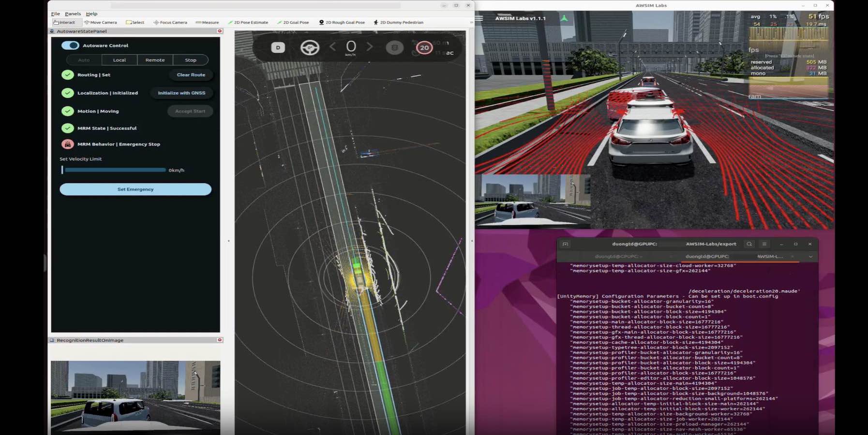Activate the 2D Dummy Pedestrian tool
This screenshot has width=868, height=435.
pyautogui.click(x=398, y=22)
